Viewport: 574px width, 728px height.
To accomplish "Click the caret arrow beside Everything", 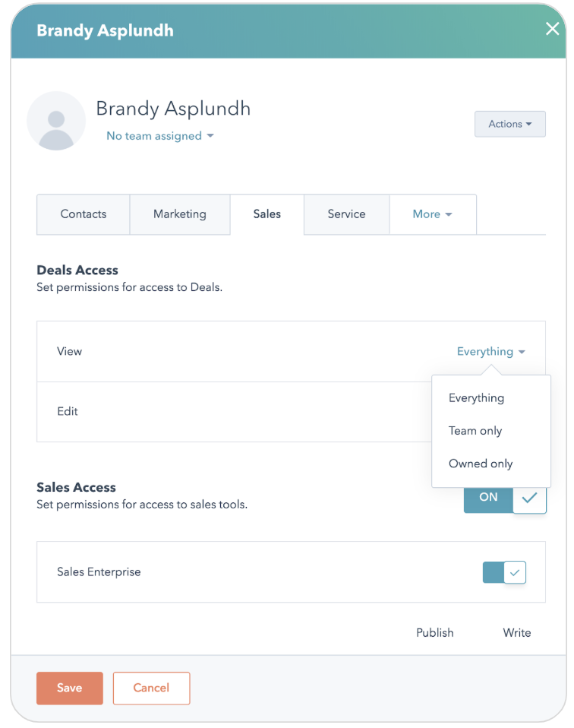I will tap(522, 352).
